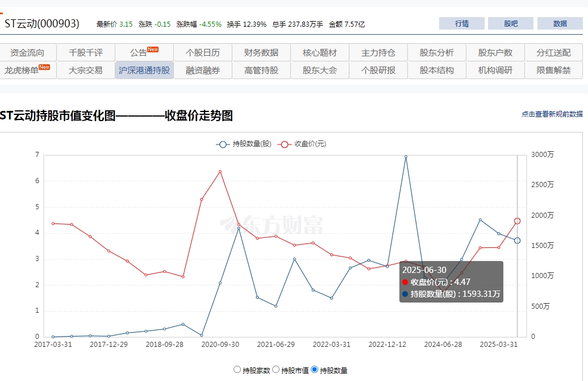The height and width of the screenshot is (381, 588).
Task: Select the 股本结构 tab
Action: pyautogui.click(x=437, y=70)
